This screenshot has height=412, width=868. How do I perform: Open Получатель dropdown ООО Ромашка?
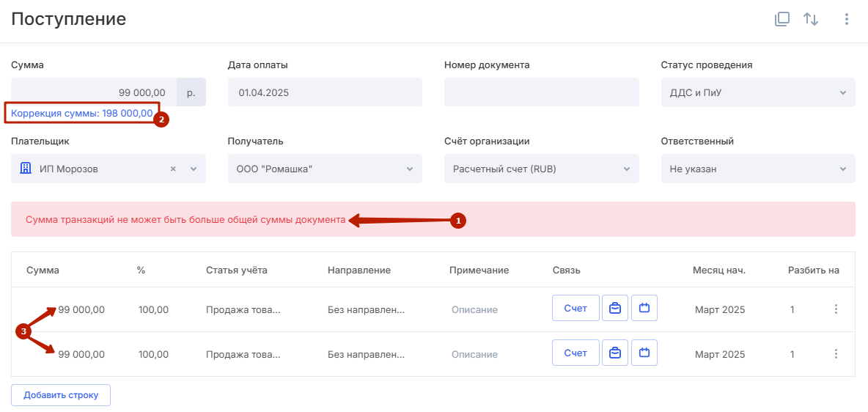click(325, 169)
